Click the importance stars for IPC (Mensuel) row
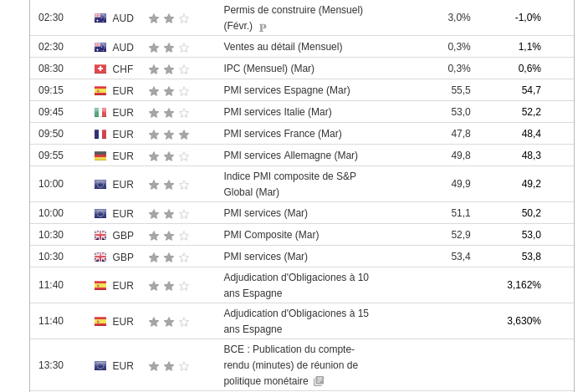 pyautogui.click(x=169, y=69)
